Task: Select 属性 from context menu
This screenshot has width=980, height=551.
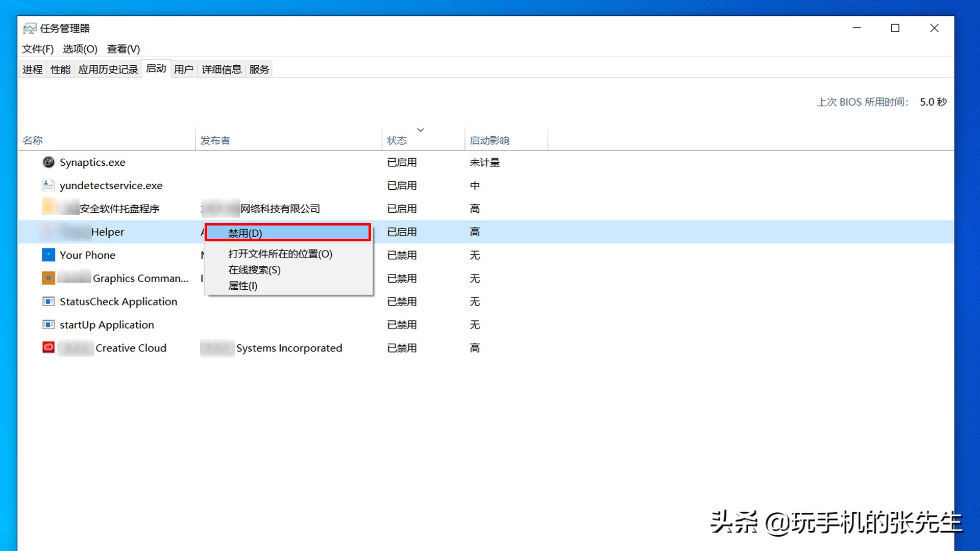Action: click(242, 285)
